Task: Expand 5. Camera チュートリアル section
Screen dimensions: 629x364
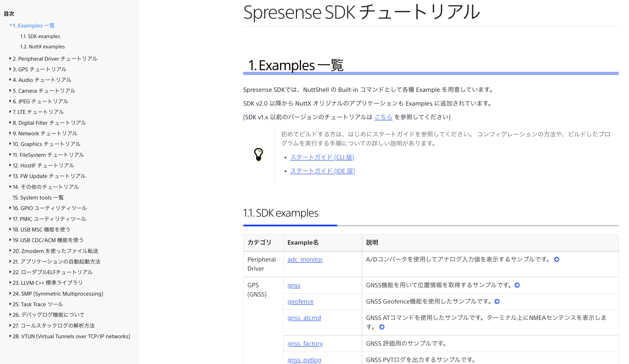Action: click(x=10, y=90)
